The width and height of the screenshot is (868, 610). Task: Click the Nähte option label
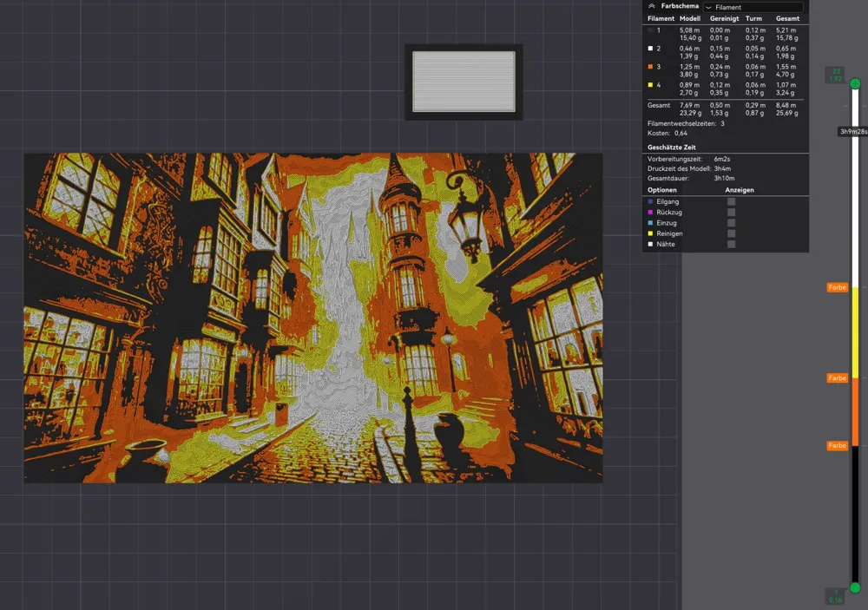pos(666,244)
